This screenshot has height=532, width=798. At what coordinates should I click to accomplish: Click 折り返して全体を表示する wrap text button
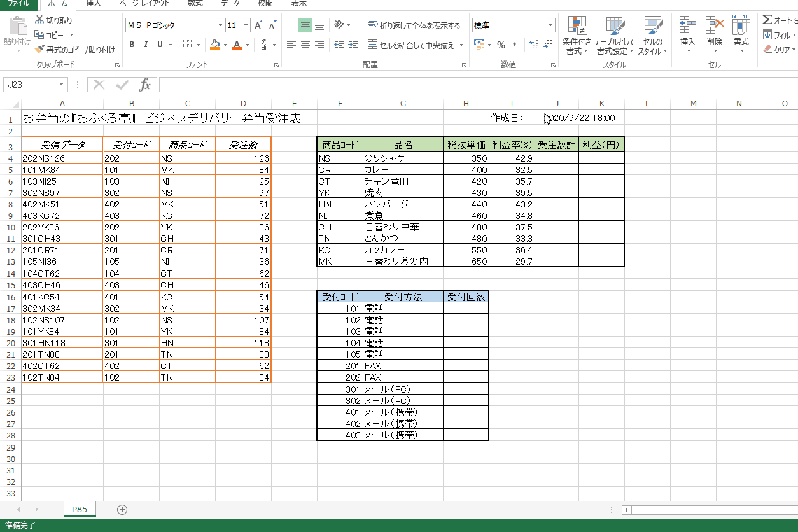[x=414, y=25]
